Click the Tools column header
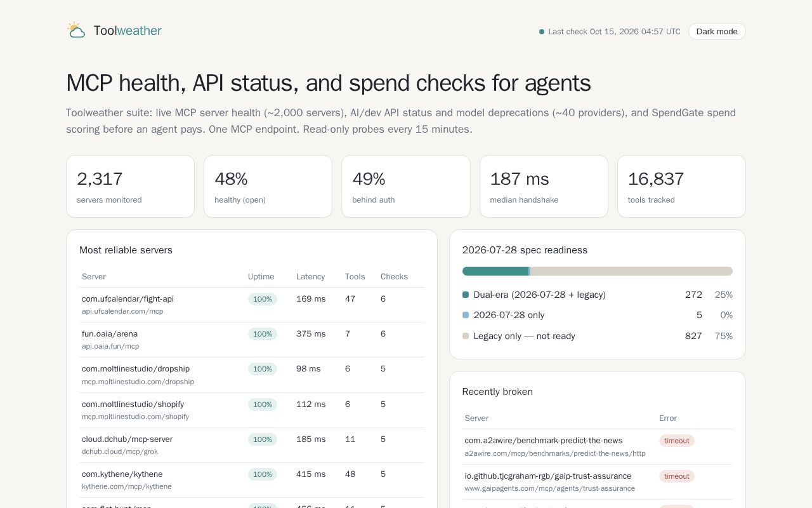Viewport: 812px width, 508px height. point(355,277)
